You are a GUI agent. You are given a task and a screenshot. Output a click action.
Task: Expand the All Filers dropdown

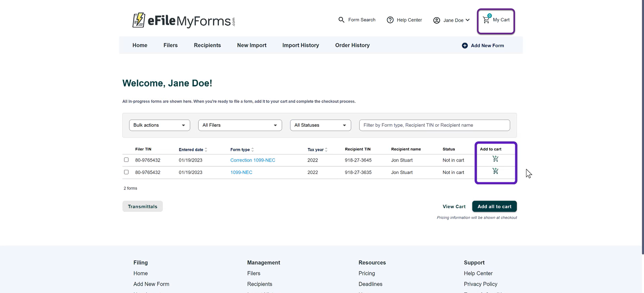[x=240, y=125]
